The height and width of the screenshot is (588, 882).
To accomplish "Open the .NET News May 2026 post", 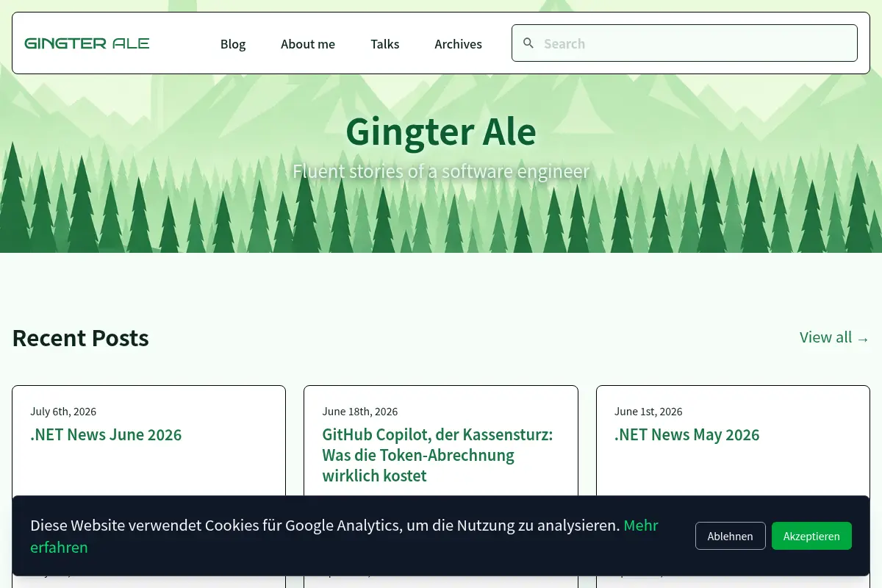I will coord(686,434).
